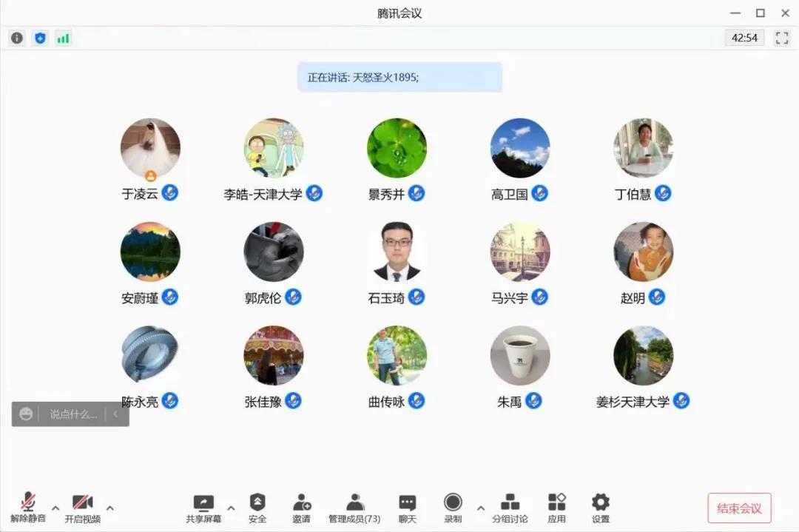Open the meeting info icon
The image size is (799, 532).
click(17, 38)
